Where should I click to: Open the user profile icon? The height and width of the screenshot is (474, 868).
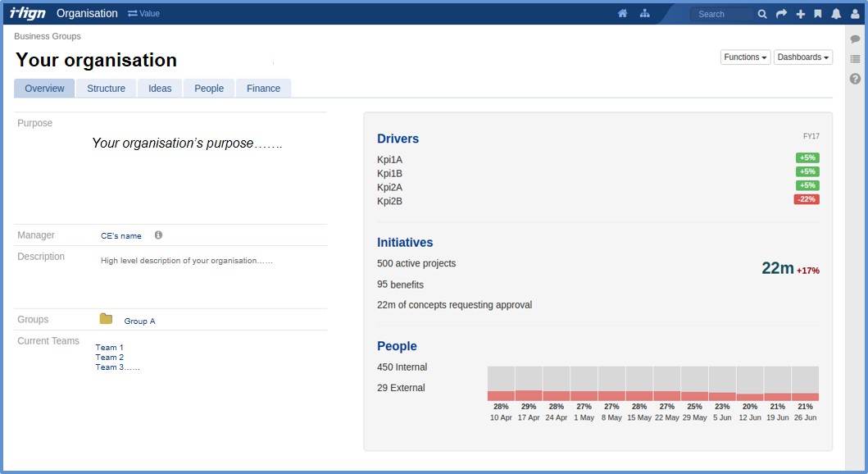click(x=855, y=14)
